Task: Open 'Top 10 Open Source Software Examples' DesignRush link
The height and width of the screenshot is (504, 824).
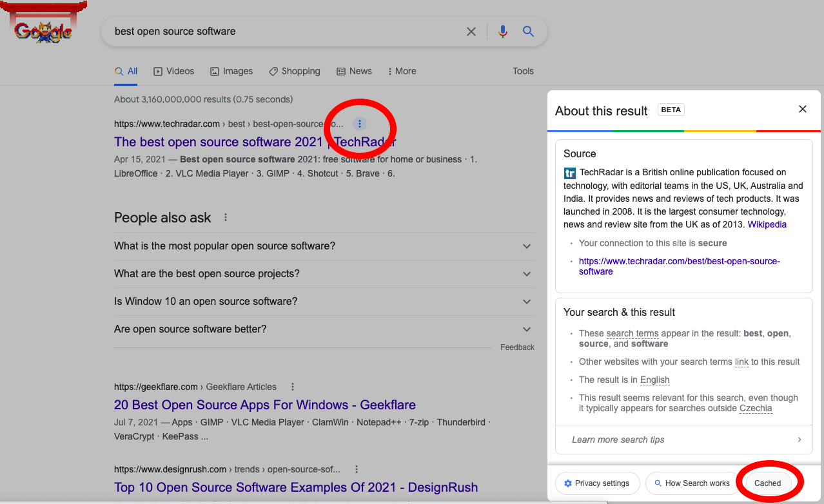Action: (x=296, y=487)
